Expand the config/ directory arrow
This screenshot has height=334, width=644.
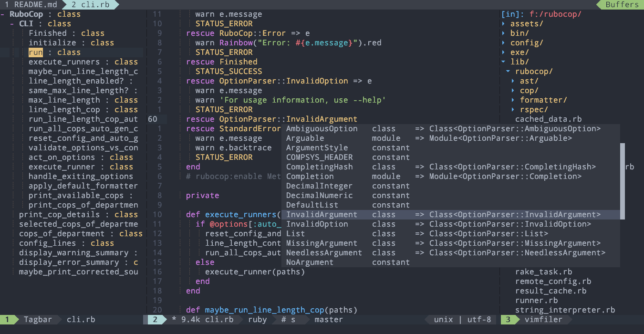pyautogui.click(x=504, y=43)
